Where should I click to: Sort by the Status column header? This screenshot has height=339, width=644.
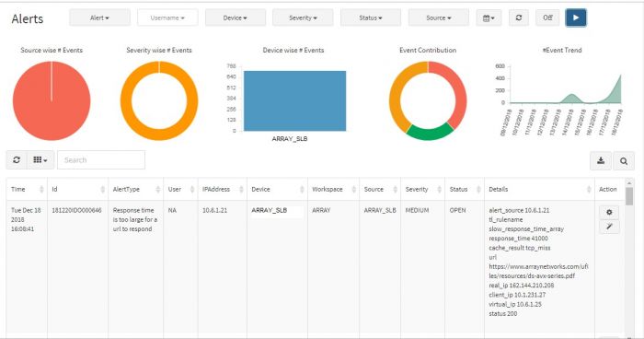coord(465,189)
